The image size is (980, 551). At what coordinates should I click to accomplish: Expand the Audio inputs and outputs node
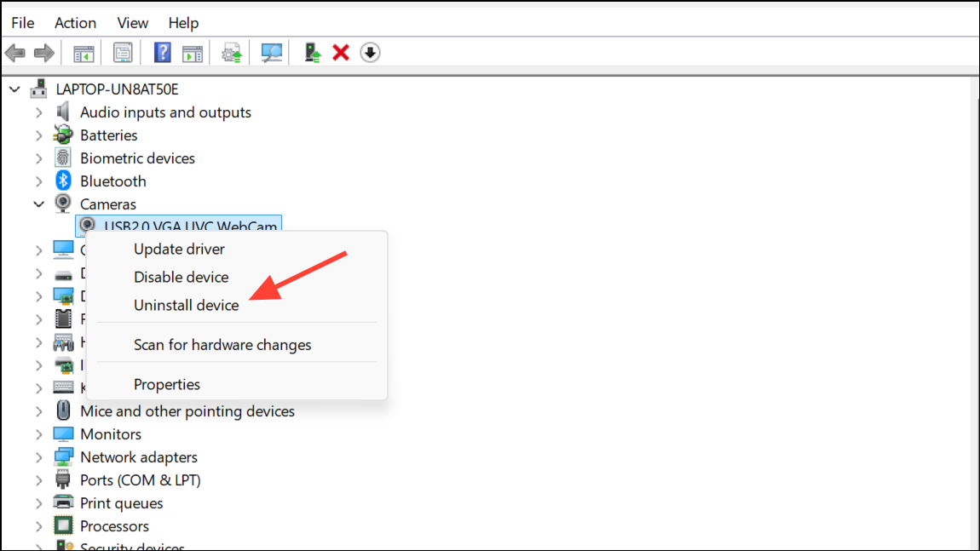coord(38,112)
